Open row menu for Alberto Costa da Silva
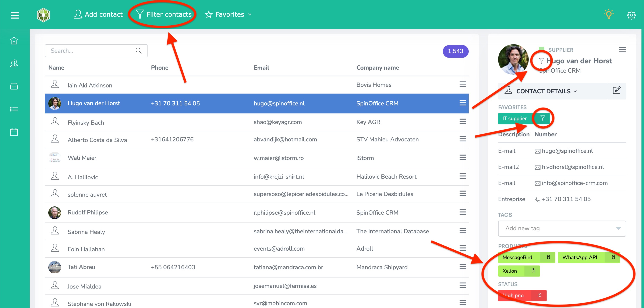 point(463,139)
